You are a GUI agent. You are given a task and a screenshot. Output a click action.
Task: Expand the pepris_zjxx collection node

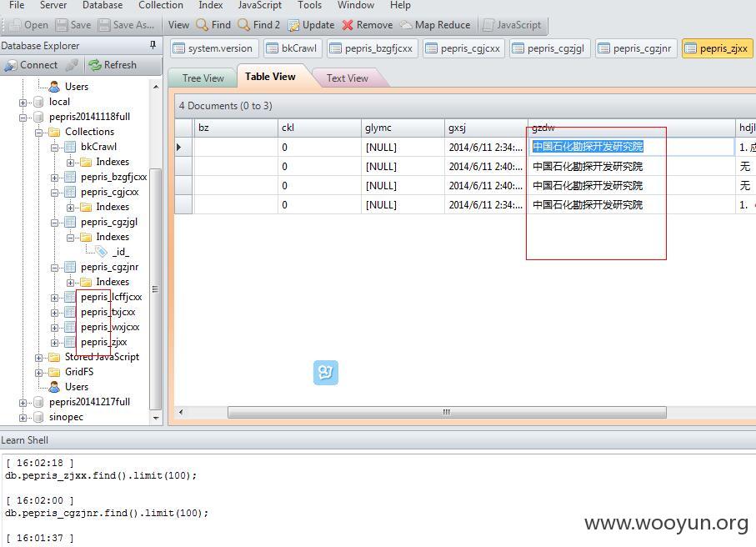click(54, 343)
